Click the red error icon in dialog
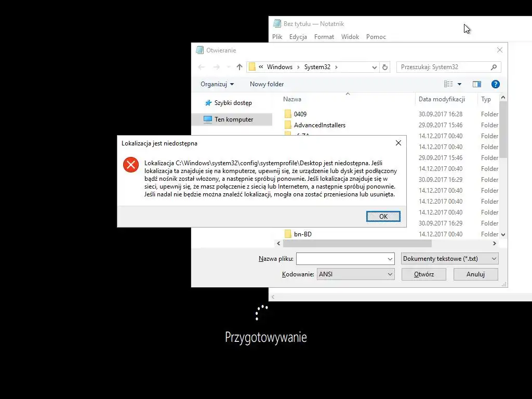 (x=130, y=165)
